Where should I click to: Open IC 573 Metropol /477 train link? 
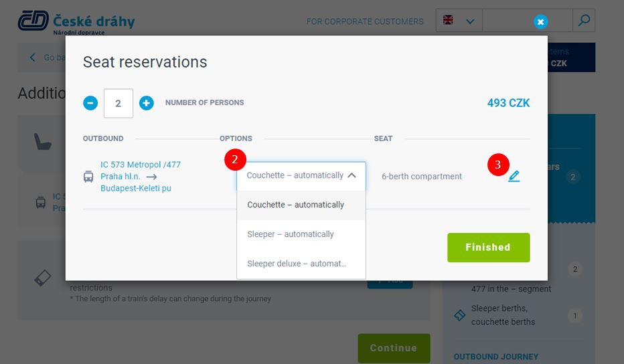click(x=141, y=165)
